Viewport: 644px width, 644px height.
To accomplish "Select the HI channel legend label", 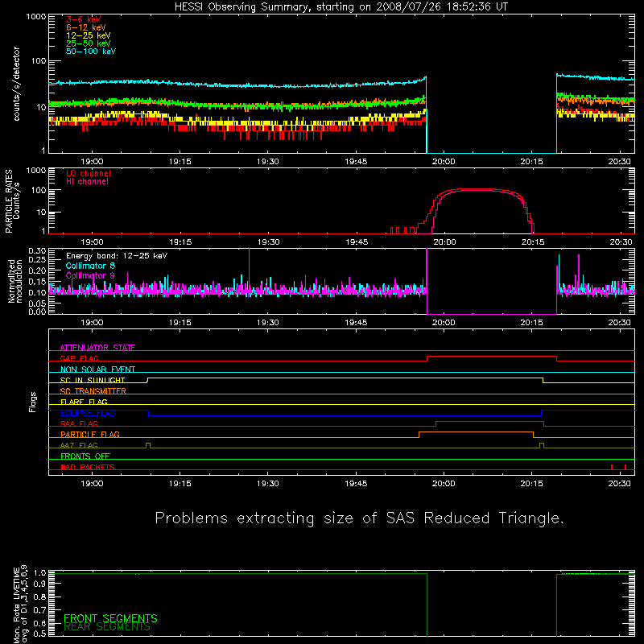I will (88, 182).
